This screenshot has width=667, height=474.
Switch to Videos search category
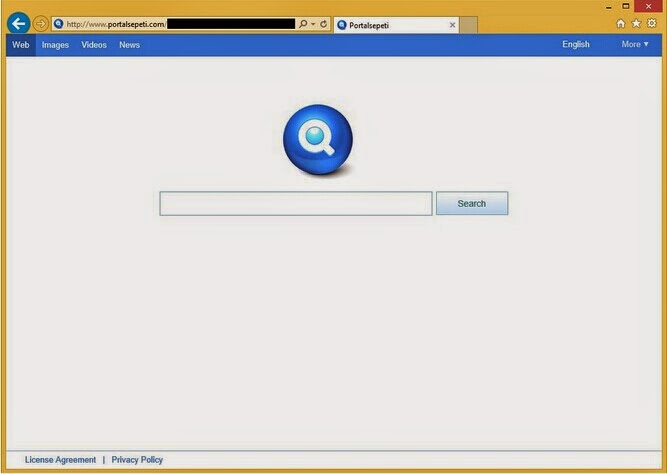point(94,45)
